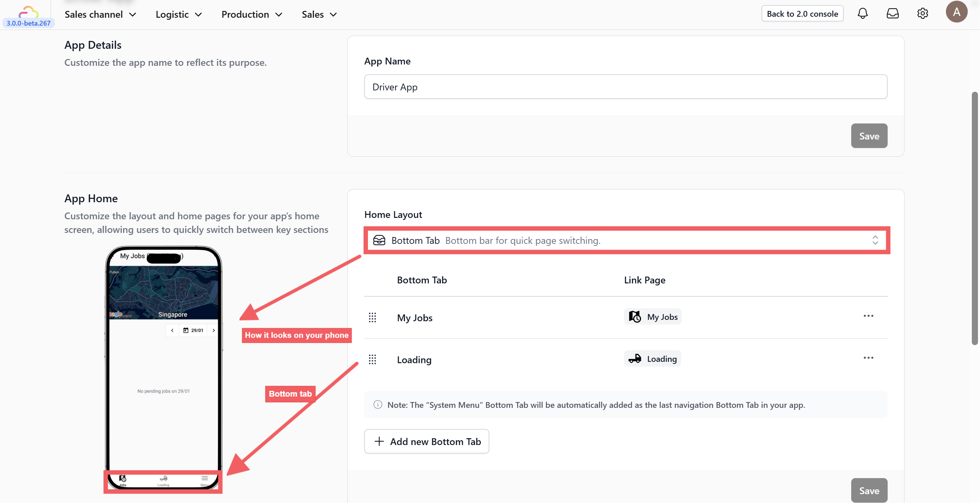Click the Loading link page chip
Image resolution: width=980 pixels, height=503 pixels.
653,359
